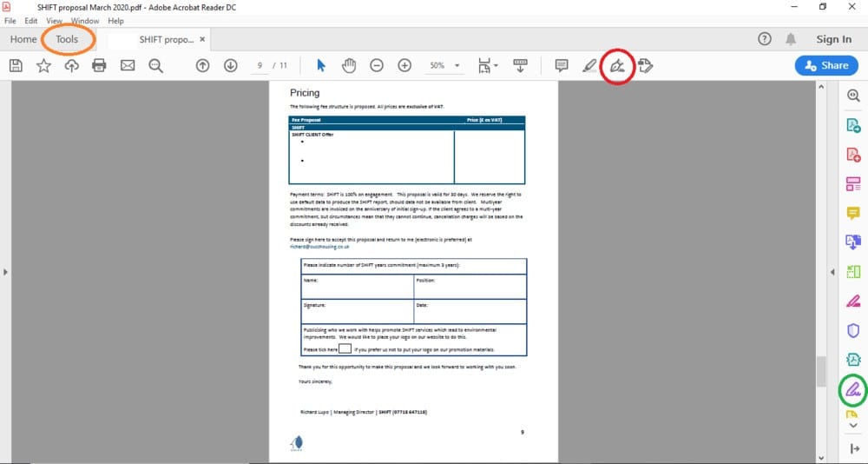Click the Position cell in the form
This screenshot has width=868, height=464.
tap(470, 287)
